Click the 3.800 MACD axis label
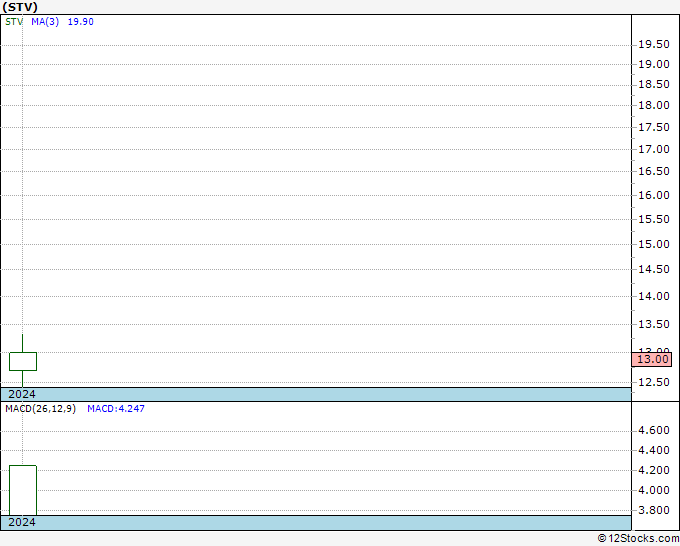This screenshot has width=680, height=546. pos(654,510)
